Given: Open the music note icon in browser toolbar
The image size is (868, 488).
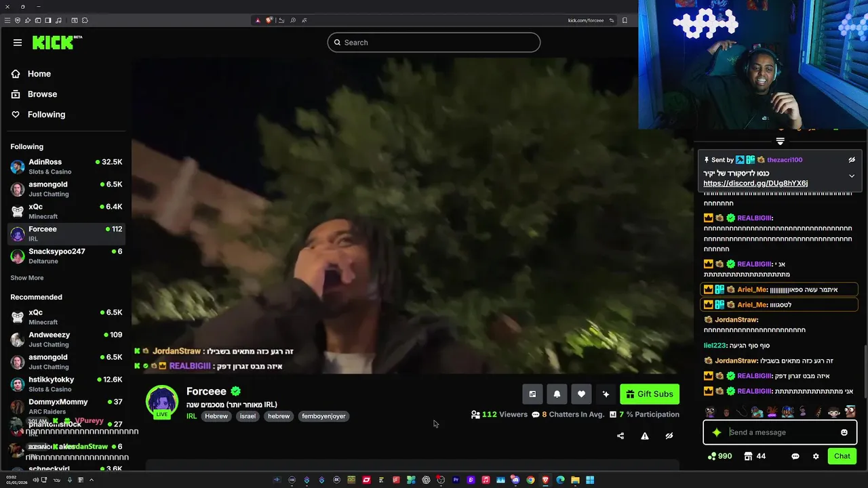Looking at the screenshot, I should [58, 20].
